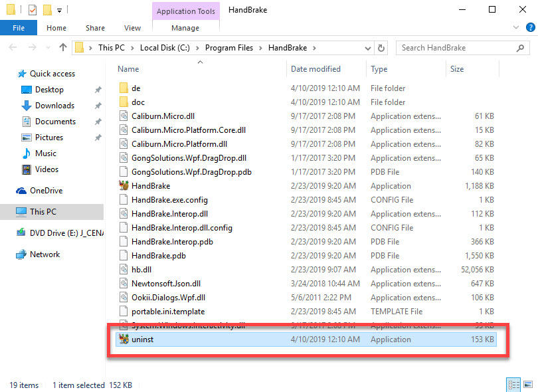Go forward with the Forward arrow
The width and height of the screenshot is (538, 392).
pos(33,47)
